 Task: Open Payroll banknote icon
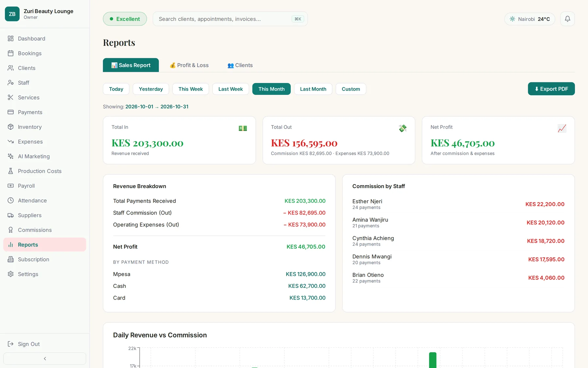(x=11, y=186)
